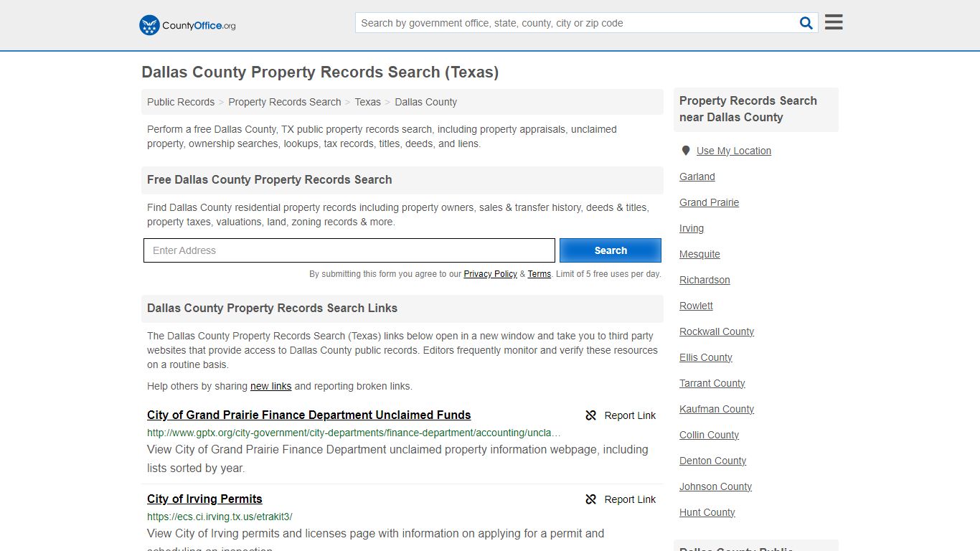Click Dallas County Property Records Search Links heading
The height and width of the screenshot is (551, 980).
[x=272, y=308]
